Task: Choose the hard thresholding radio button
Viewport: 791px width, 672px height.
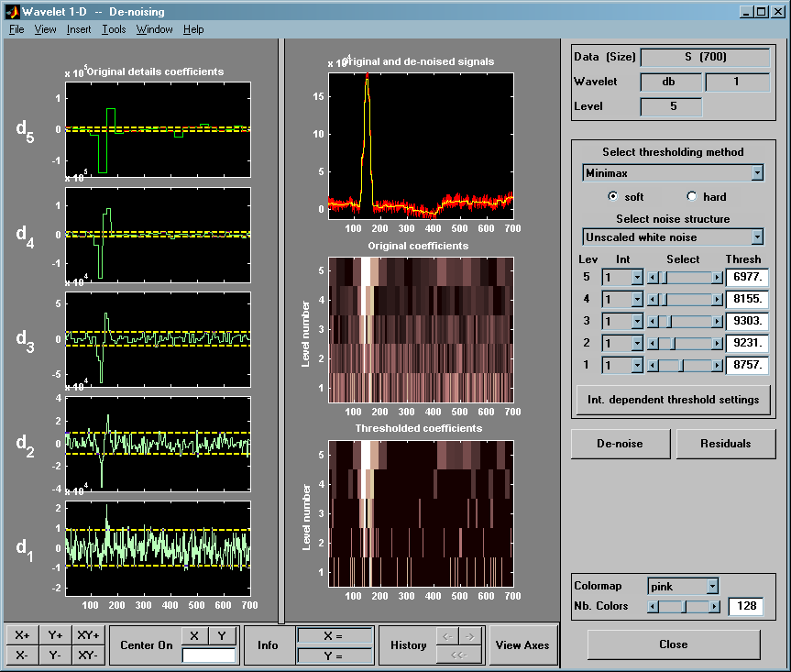Action: pos(692,196)
